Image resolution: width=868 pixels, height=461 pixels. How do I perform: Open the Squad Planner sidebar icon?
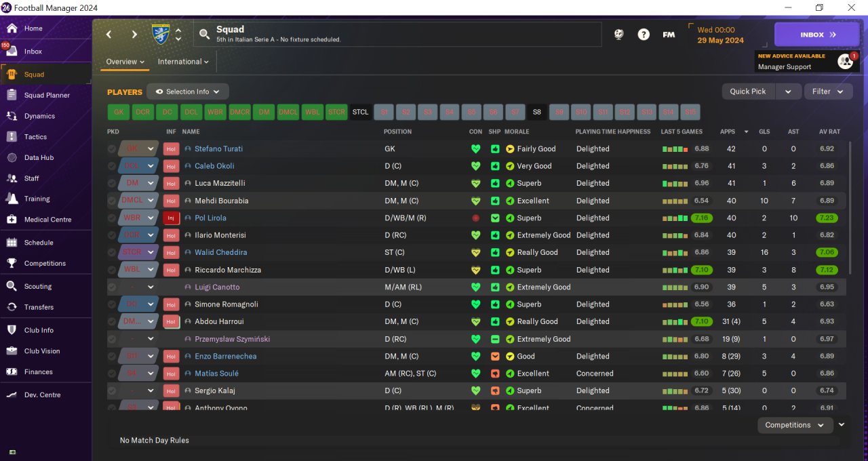[12, 96]
